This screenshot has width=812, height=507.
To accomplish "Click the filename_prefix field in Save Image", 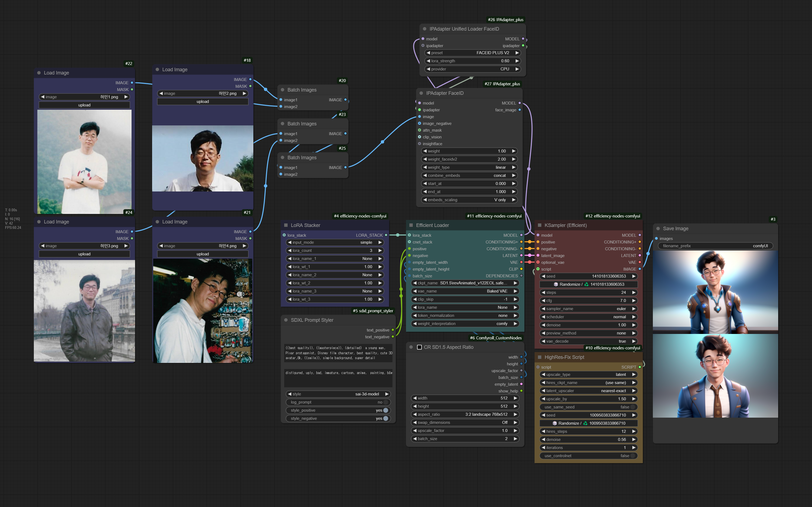I will (x=715, y=246).
